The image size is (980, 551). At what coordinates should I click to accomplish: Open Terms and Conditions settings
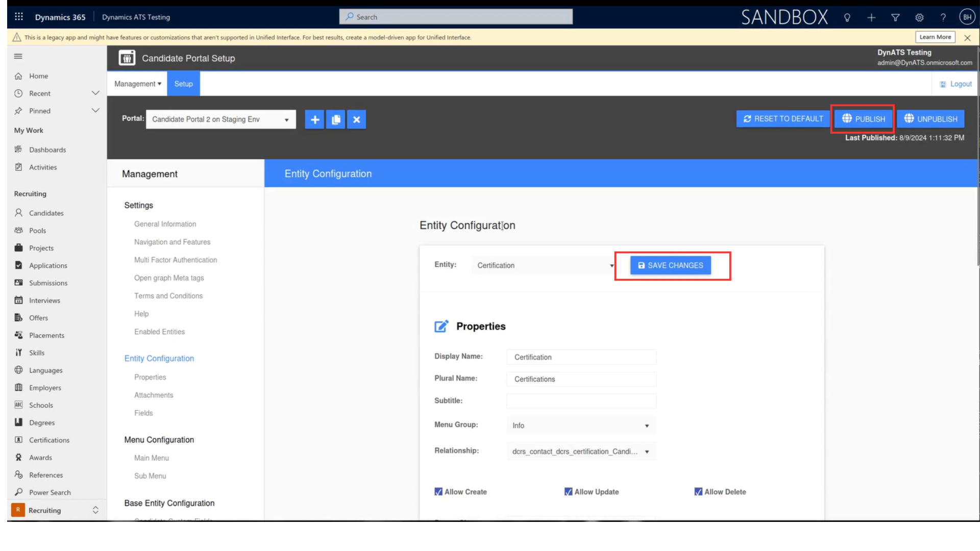168,296
